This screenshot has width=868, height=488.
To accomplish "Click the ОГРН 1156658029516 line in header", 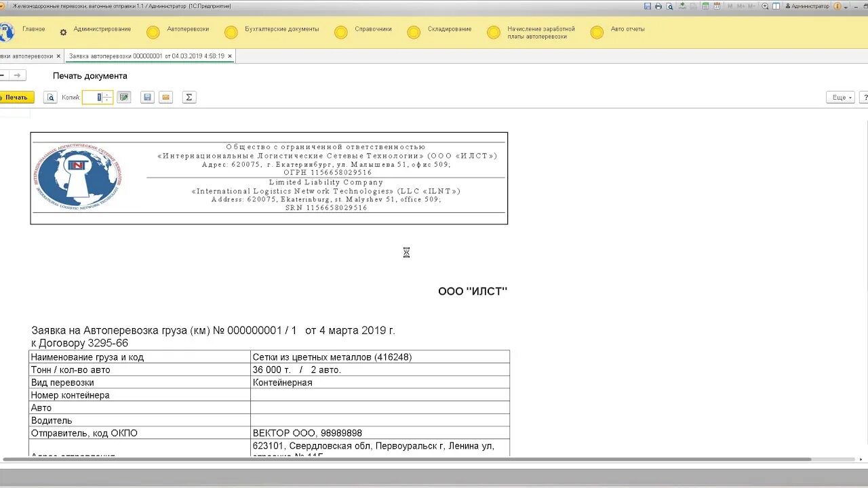I will [328, 173].
